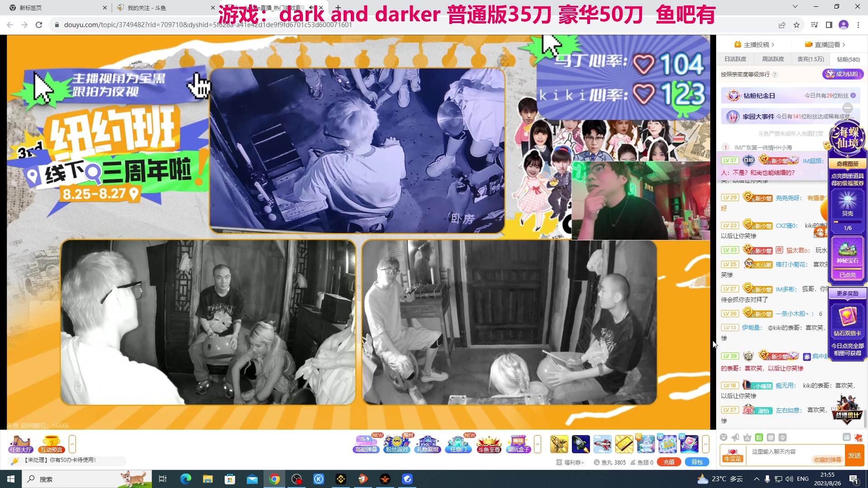Open the 背包 backpack button
This screenshot has width=868, height=488.
point(697,462)
